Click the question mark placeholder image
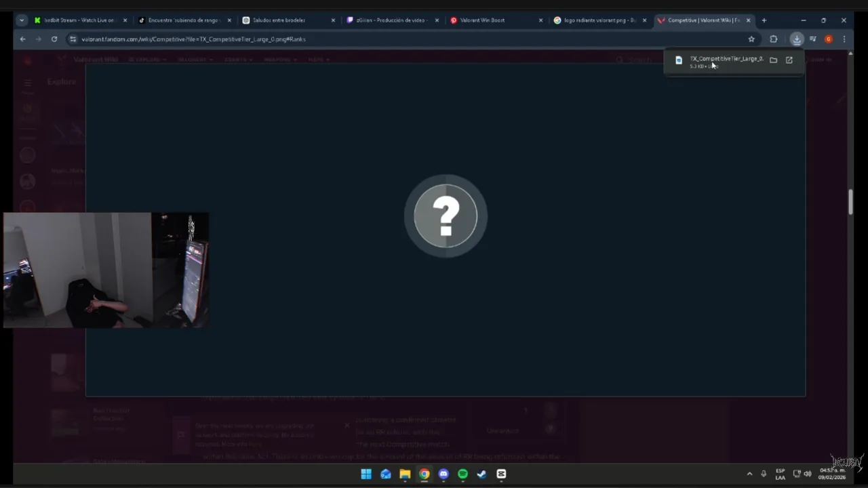The image size is (868, 488). click(446, 216)
